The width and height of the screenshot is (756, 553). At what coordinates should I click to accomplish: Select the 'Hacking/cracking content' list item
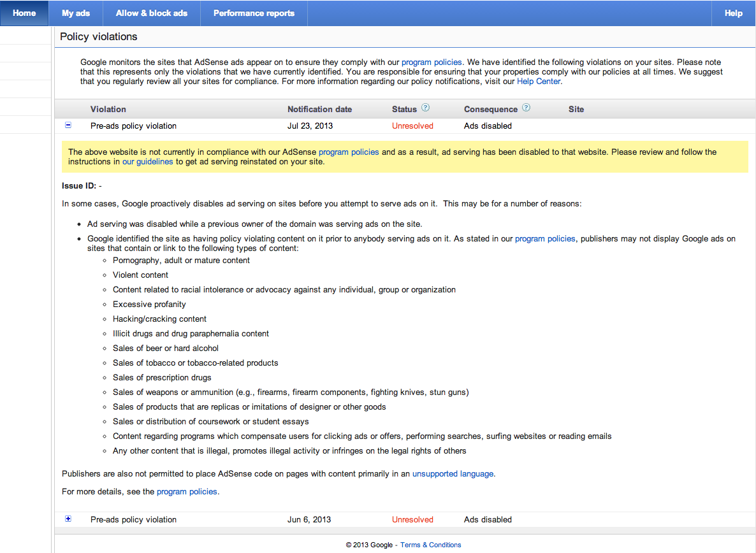pos(159,319)
